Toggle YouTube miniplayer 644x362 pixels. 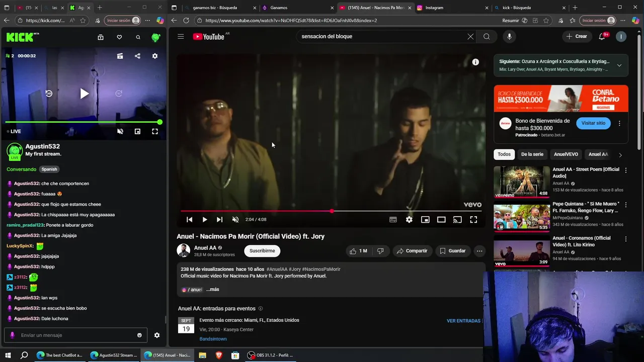click(425, 220)
